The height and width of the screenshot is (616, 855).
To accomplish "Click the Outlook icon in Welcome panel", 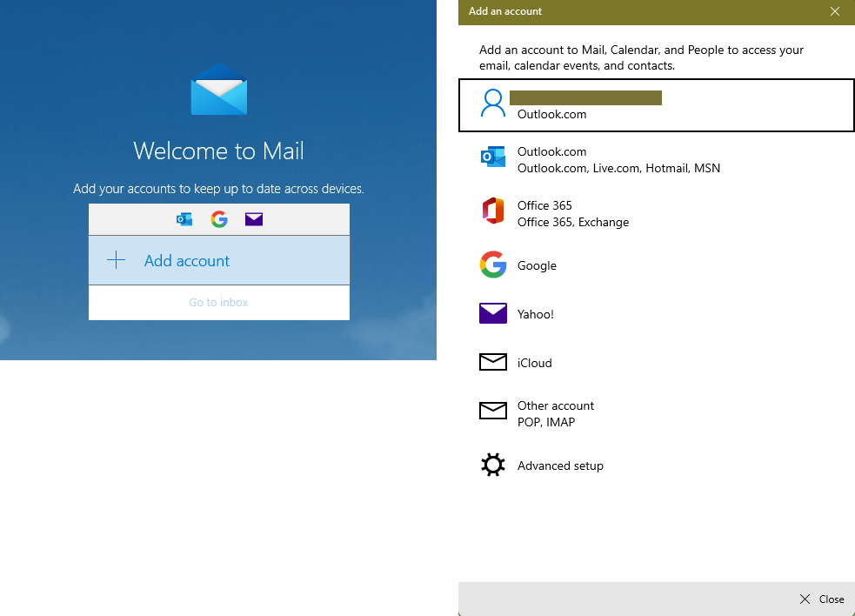I will (x=184, y=219).
